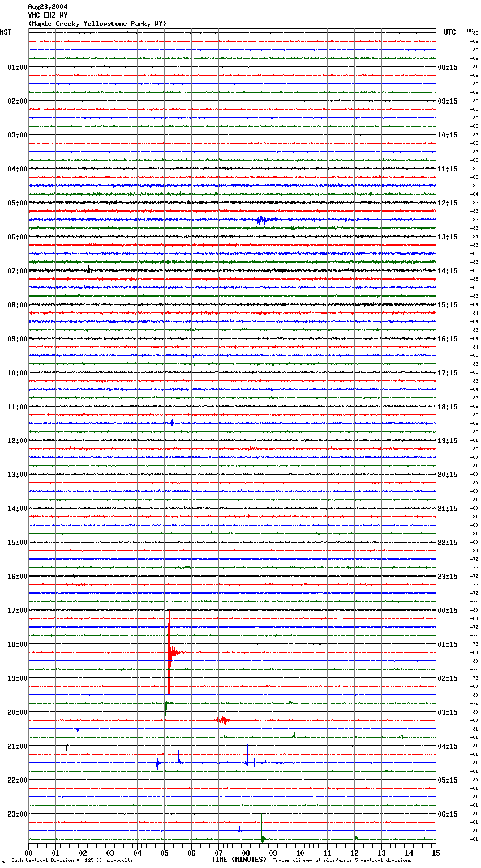Select the 19:00 MST time label
Image resolution: width=481 pixels, height=868 pixels.
click(x=18, y=678)
